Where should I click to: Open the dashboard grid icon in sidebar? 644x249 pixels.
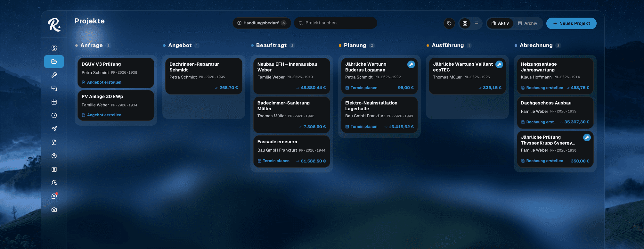point(54,48)
